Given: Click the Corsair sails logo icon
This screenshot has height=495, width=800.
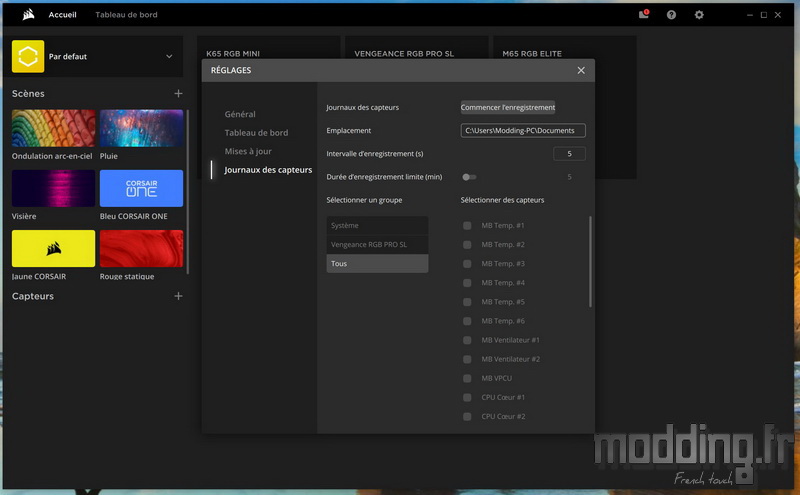Looking at the screenshot, I should pyautogui.click(x=29, y=15).
